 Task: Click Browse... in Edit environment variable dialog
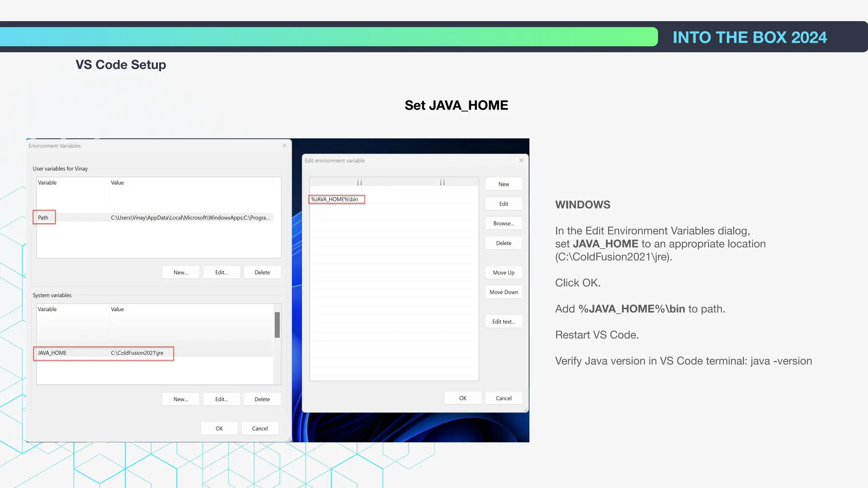pyautogui.click(x=504, y=223)
